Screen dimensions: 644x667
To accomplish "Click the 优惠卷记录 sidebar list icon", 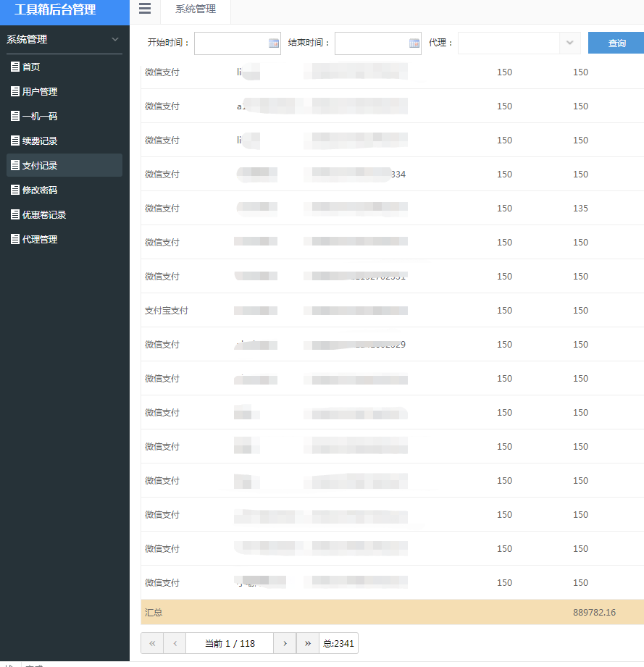I will click(x=15, y=214).
